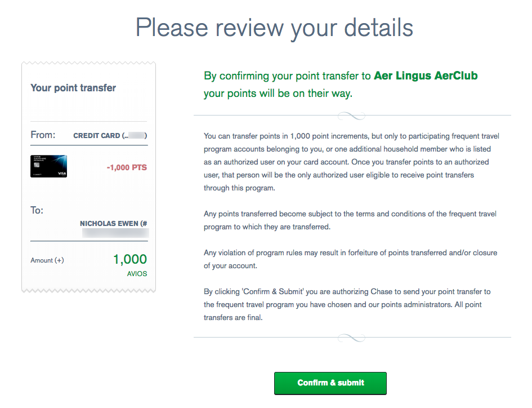This screenshot has height=408, width=532.
Task: Click the "Your point transfer" receipt title
Action: [73, 88]
